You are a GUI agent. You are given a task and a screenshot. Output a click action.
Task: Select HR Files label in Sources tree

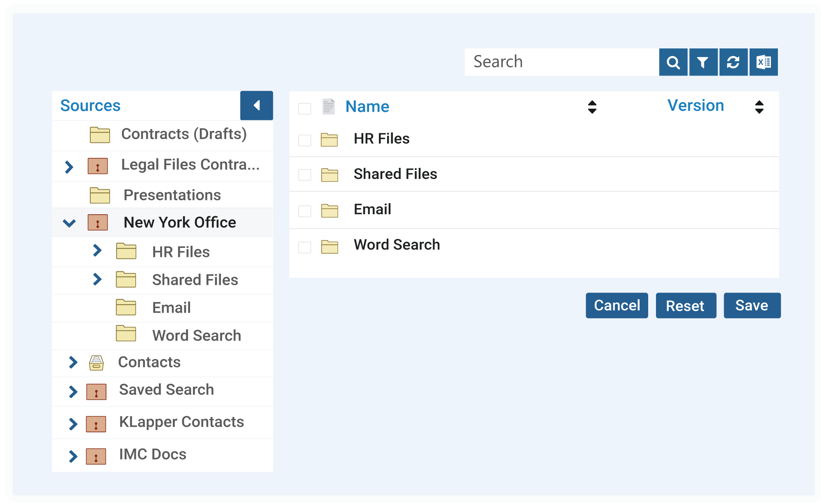tap(181, 252)
